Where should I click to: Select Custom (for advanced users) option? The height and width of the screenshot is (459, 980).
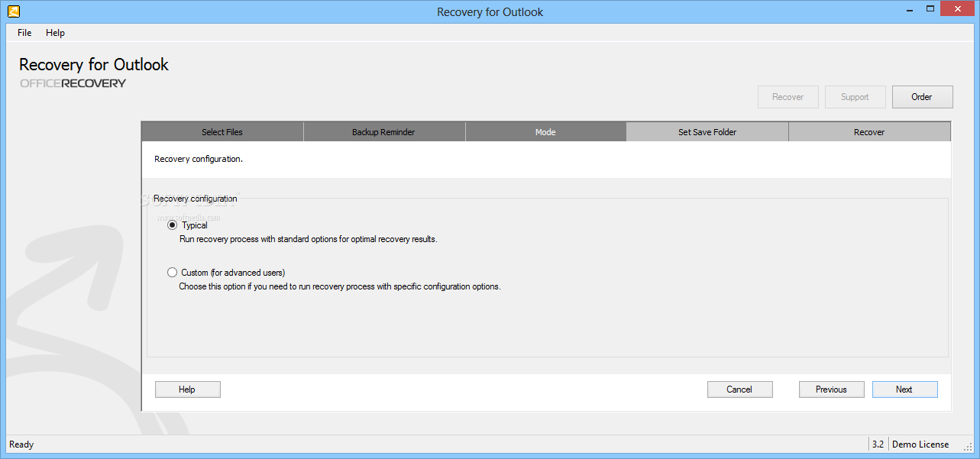pos(226,272)
